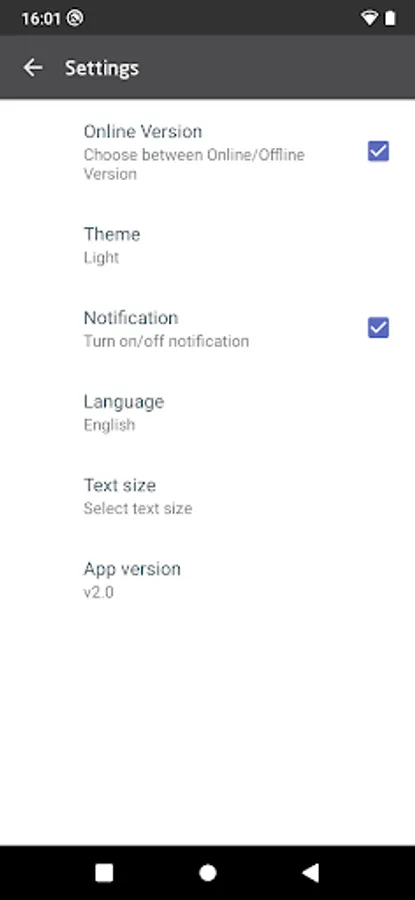Tap Android back triangle button
This screenshot has height=900, width=415.
311,872
